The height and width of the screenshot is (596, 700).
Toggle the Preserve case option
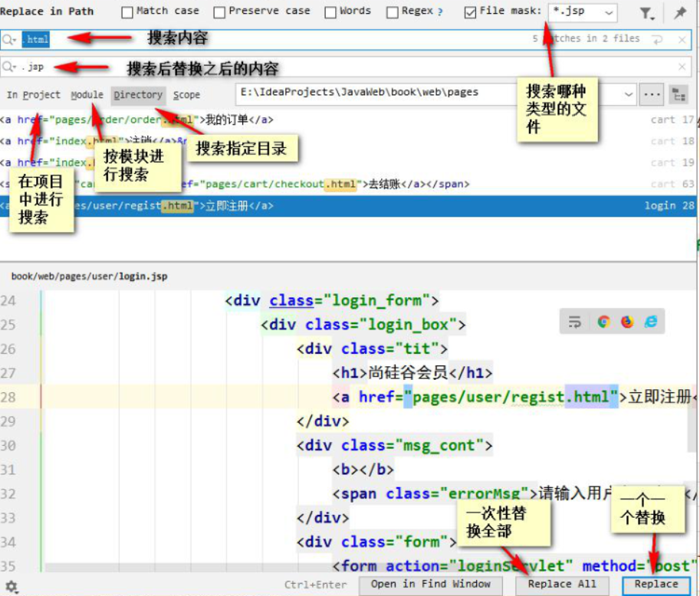click(219, 12)
